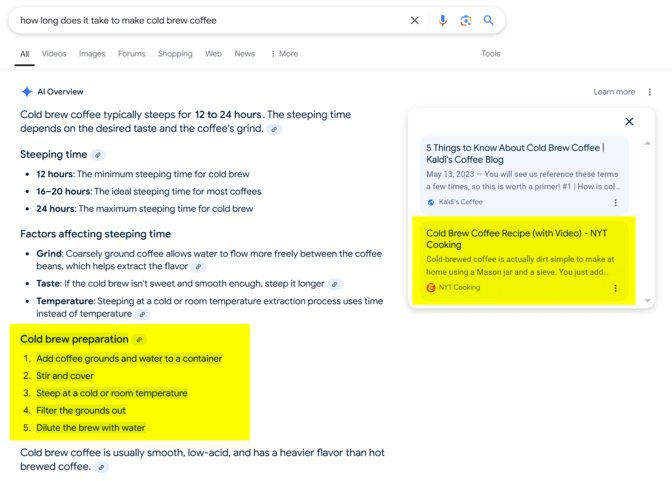Viewport: 672px width, 481px height.
Task: Close the sources side panel
Action: pyautogui.click(x=629, y=122)
